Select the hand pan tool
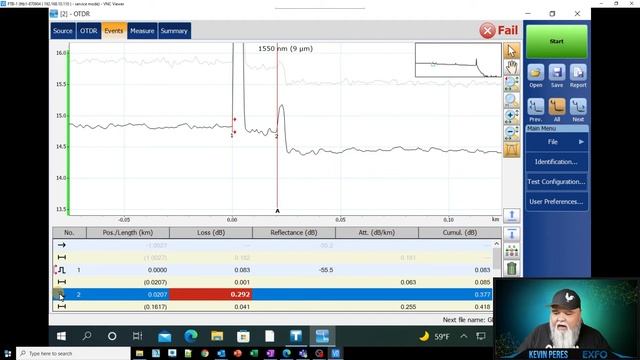Image resolution: width=640 pixels, height=360 pixels. [511, 67]
